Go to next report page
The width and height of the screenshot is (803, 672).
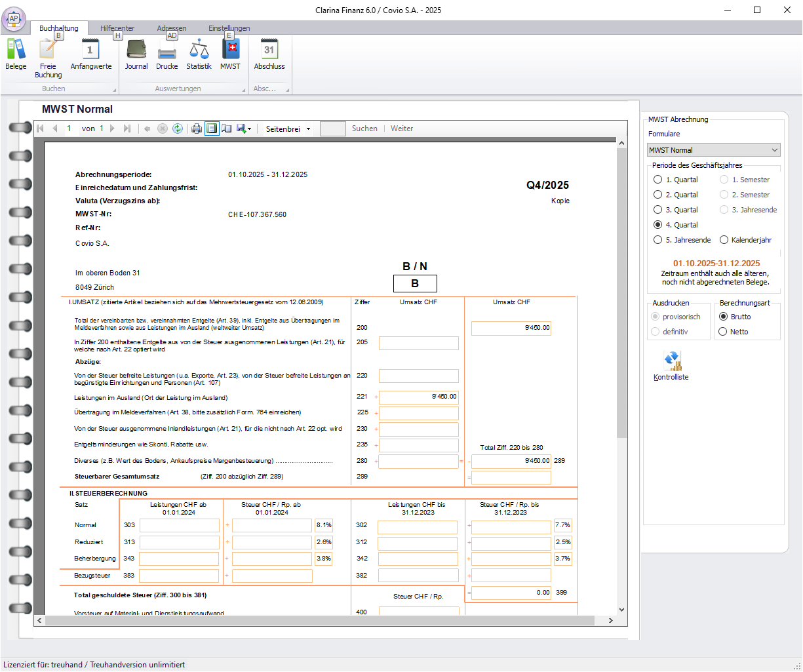[113, 128]
